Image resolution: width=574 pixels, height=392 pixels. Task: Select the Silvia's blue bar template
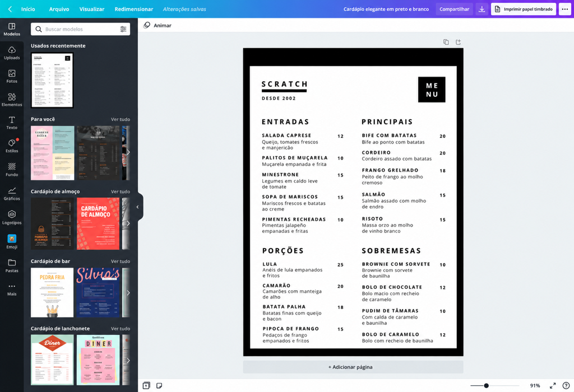click(98, 292)
